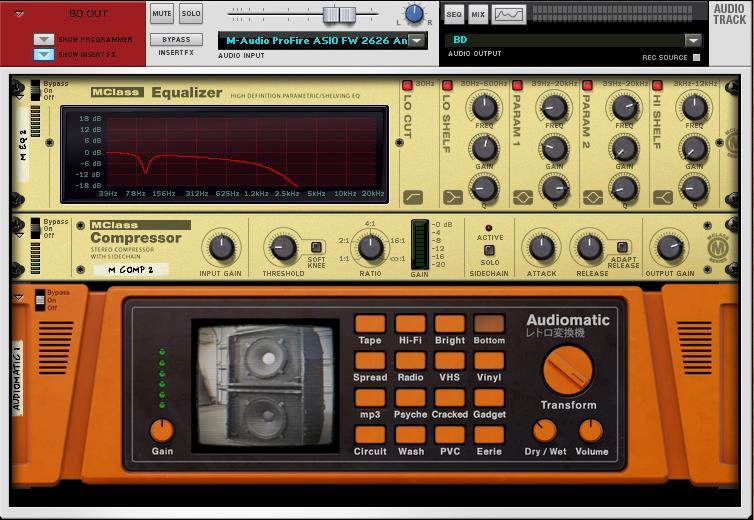Click the Lo Shelf curve icon
754x520 pixels.
(x=452, y=197)
